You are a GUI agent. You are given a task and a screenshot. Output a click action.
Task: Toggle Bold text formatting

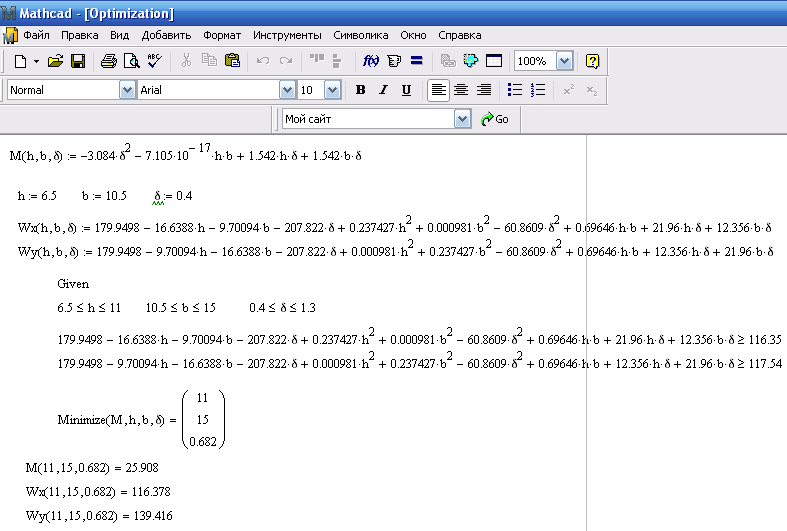(361, 90)
